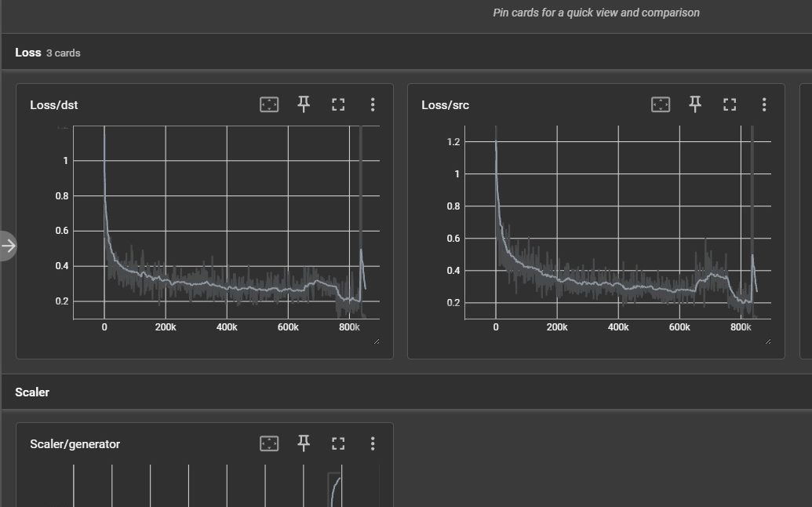This screenshot has width=812, height=507.
Task: Click the spike near 800k in Loss/dst chart
Action: (x=362, y=251)
